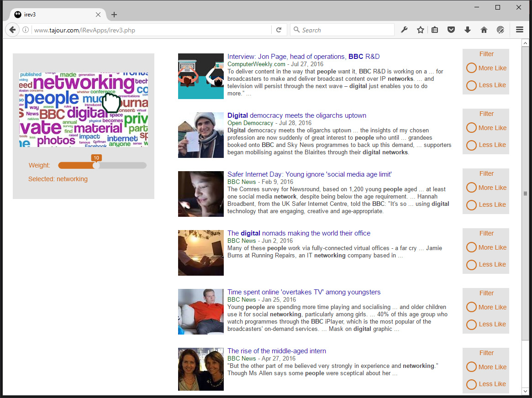Click 'Selected: networking' label

[58, 179]
